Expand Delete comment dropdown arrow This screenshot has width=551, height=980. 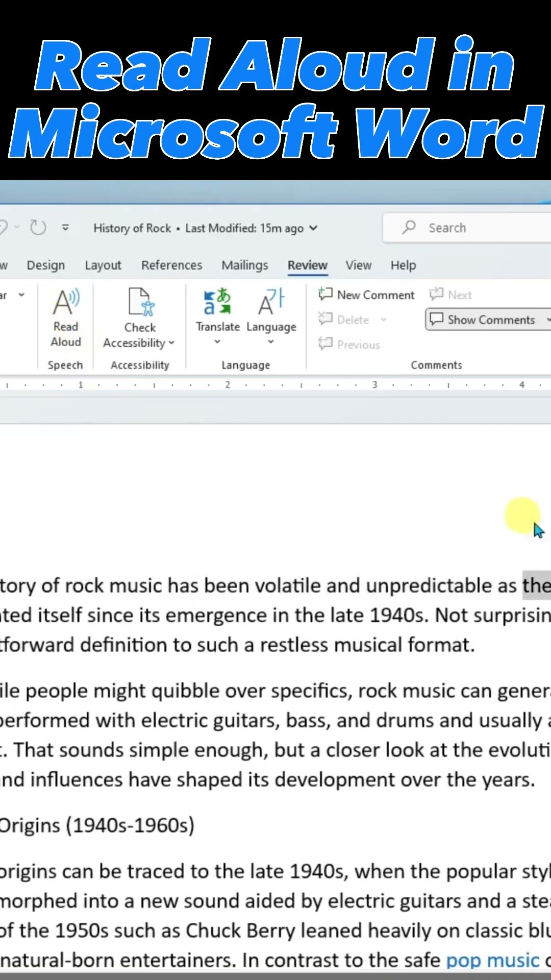click(x=384, y=320)
